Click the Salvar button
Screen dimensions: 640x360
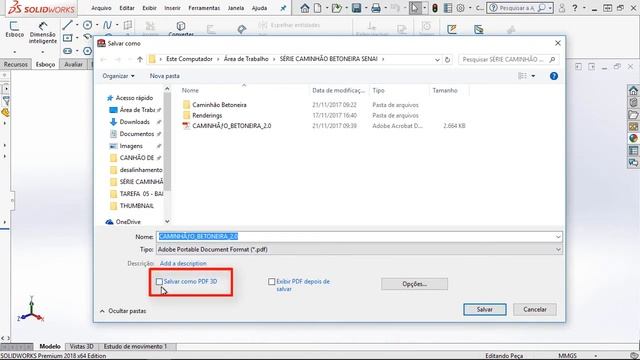pos(484,309)
